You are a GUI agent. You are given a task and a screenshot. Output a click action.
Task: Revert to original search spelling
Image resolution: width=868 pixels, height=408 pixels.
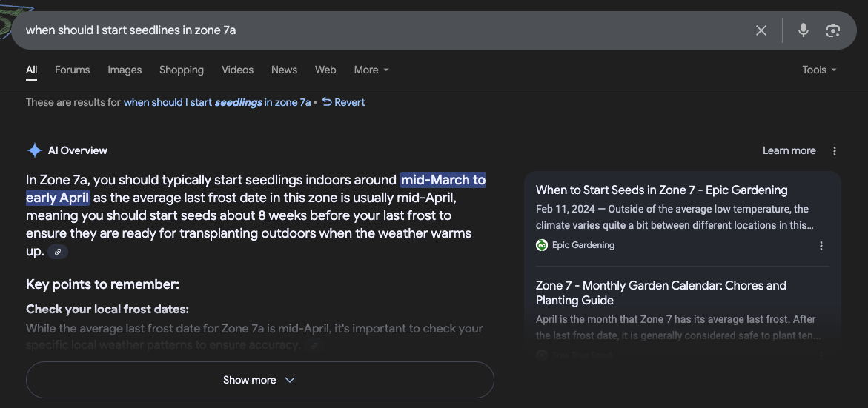click(344, 102)
